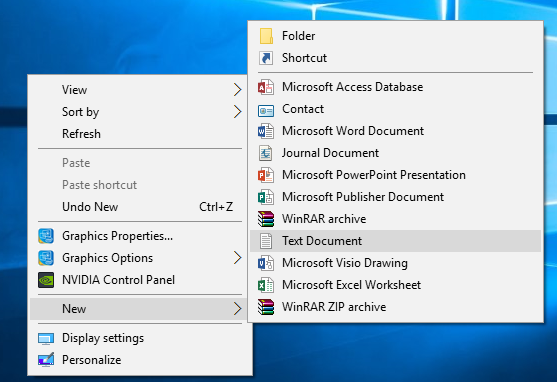
Task: Click the NVIDIA Control Panel logo icon
Action: coord(46,280)
